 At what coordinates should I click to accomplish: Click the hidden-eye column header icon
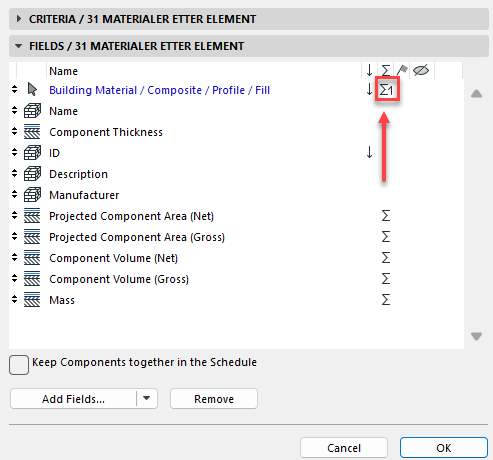coord(421,70)
